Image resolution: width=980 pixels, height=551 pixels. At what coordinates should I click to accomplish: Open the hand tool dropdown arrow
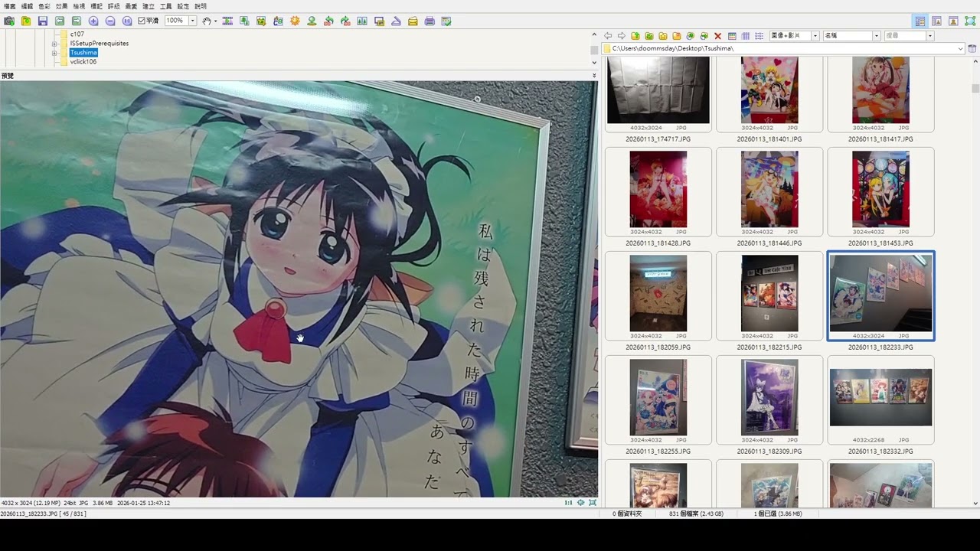tap(216, 21)
